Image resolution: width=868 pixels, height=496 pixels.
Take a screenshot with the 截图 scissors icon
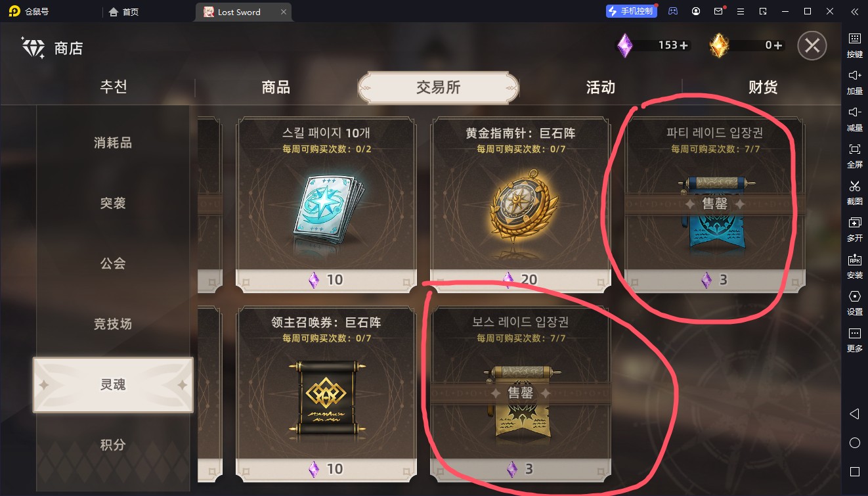pyautogui.click(x=854, y=192)
